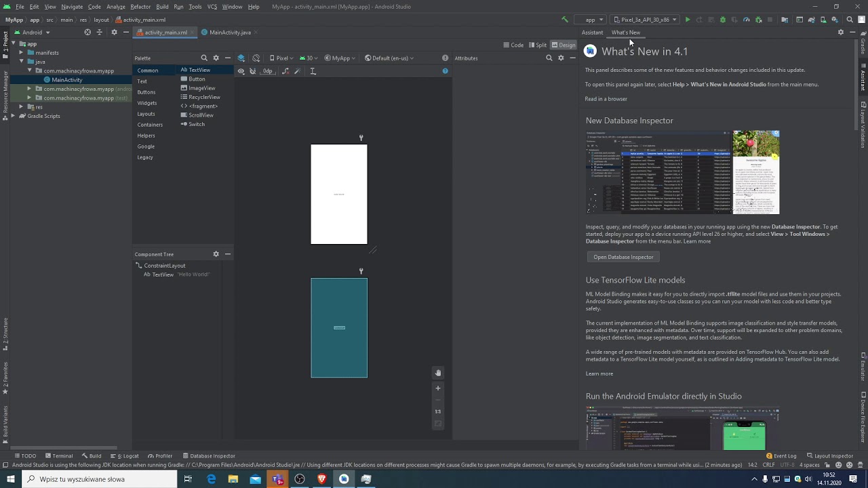Click Attach Debugger to Android Process icon
The width and height of the screenshot is (868, 488).
758,20
